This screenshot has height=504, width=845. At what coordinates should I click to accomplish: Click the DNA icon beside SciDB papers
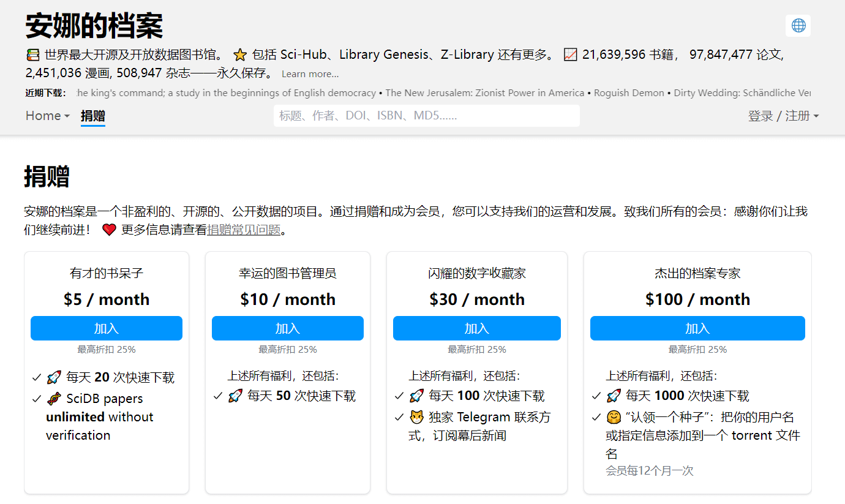click(x=54, y=399)
